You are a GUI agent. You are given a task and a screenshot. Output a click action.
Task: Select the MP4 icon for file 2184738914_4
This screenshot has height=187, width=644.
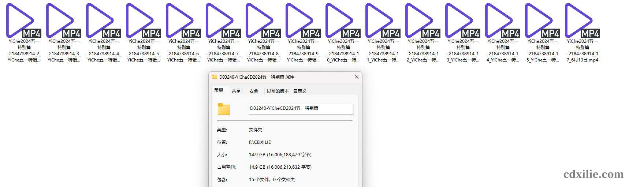coord(104,20)
